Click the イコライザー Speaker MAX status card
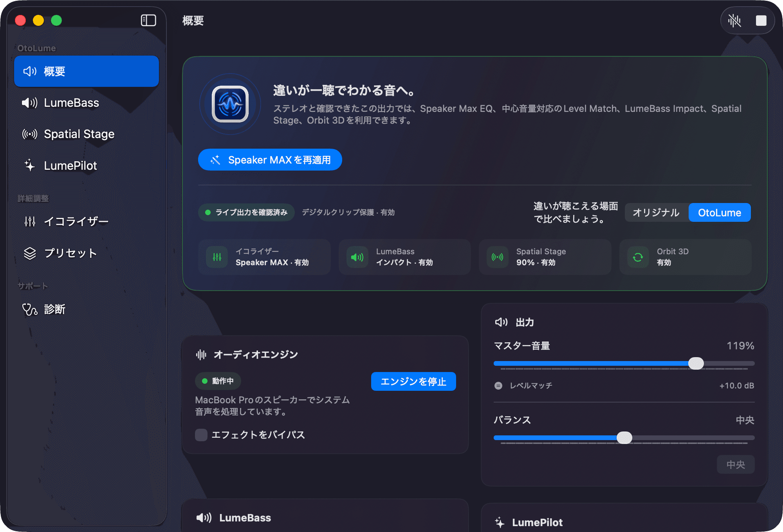Screen dimensions: 783x532 pyautogui.click(x=264, y=257)
